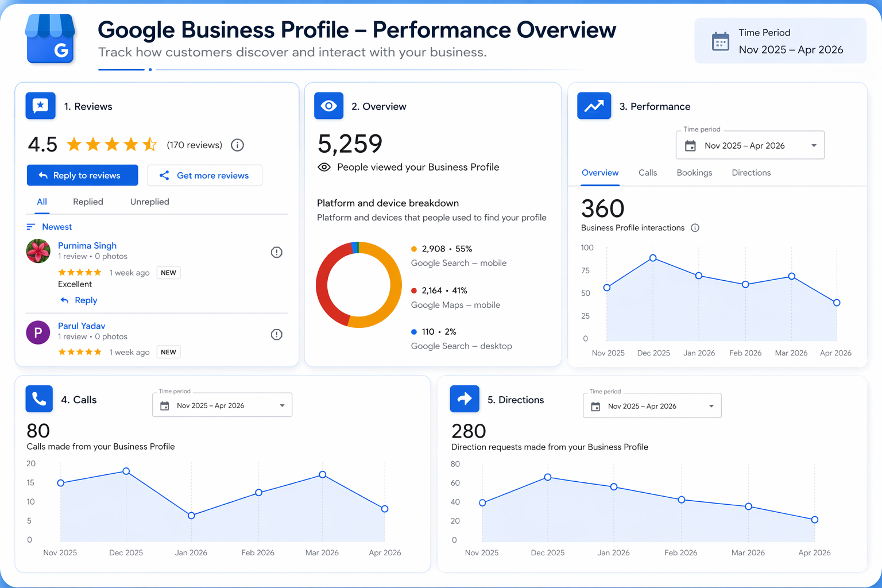The width and height of the screenshot is (882, 588).
Task: Click the Directions arrow icon tile
Action: tap(465, 399)
